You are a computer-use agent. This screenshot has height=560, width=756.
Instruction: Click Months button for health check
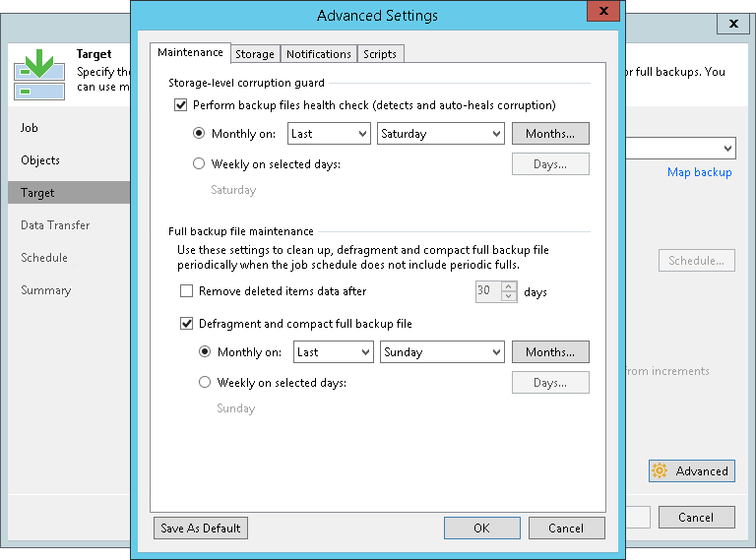pyautogui.click(x=550, y=134)
